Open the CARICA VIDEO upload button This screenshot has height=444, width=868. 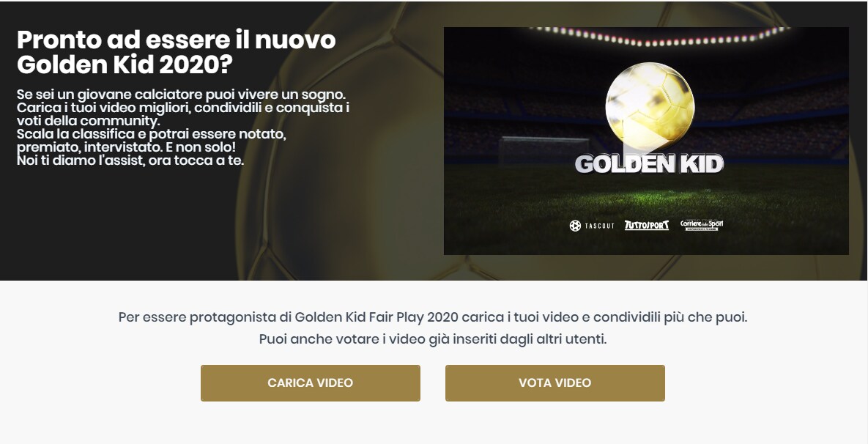point(311,383)
